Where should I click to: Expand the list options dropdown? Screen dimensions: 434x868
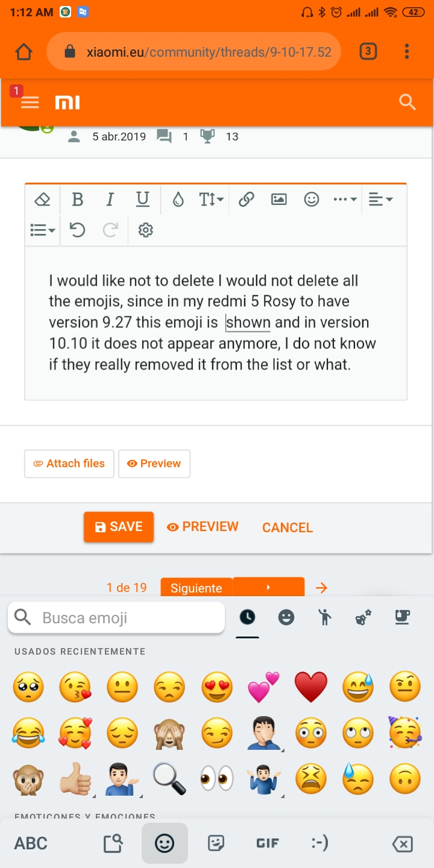[x=42, y=230]
